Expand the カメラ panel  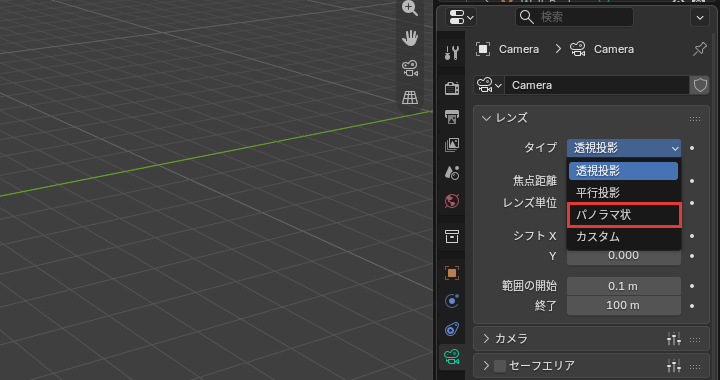pos(486,339)
